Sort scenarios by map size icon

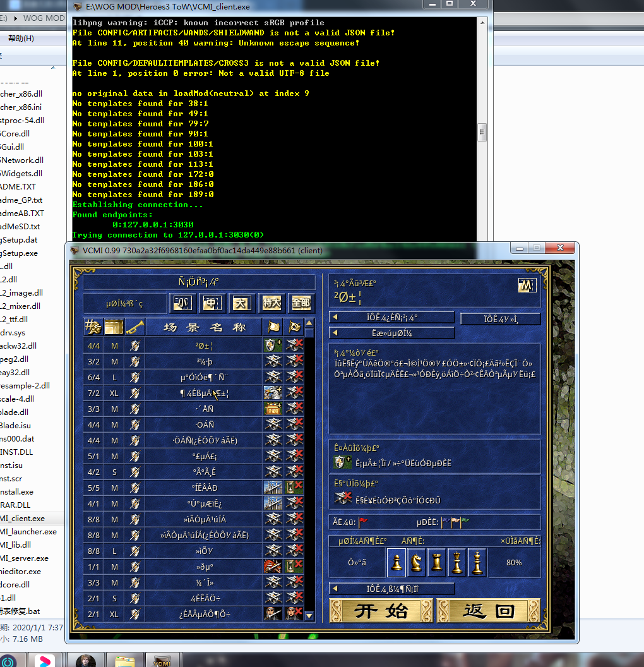(114, 327)
